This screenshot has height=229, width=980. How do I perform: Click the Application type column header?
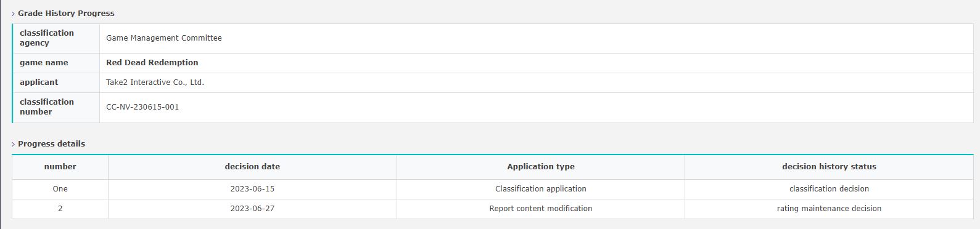pyautogui.click(x=541, y=167)
